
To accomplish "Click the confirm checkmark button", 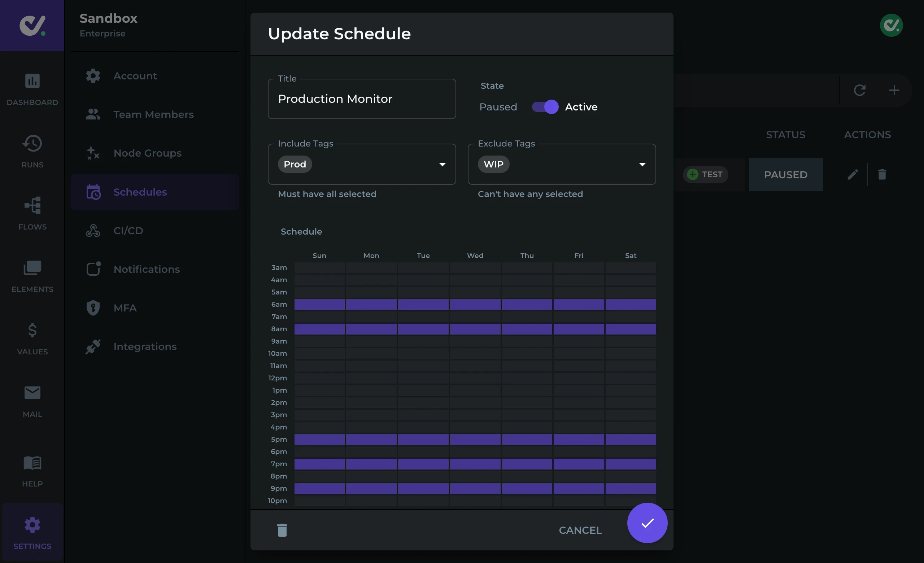I will 647,523.
